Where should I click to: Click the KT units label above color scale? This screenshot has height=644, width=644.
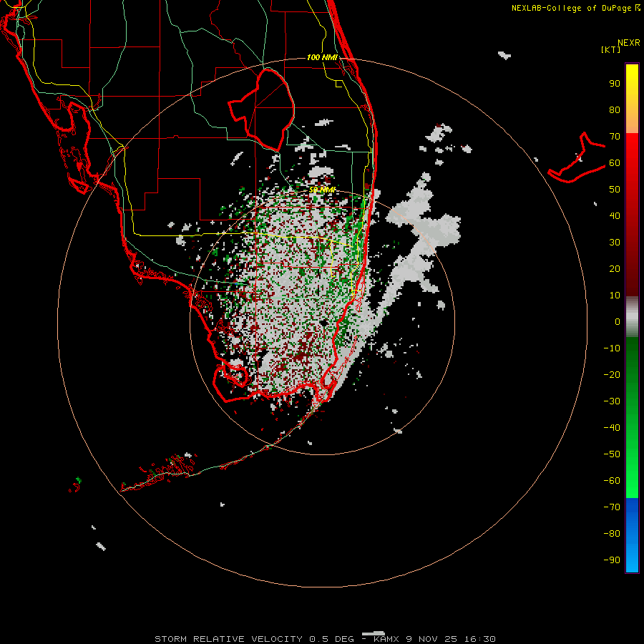click(x=611, y=49)
